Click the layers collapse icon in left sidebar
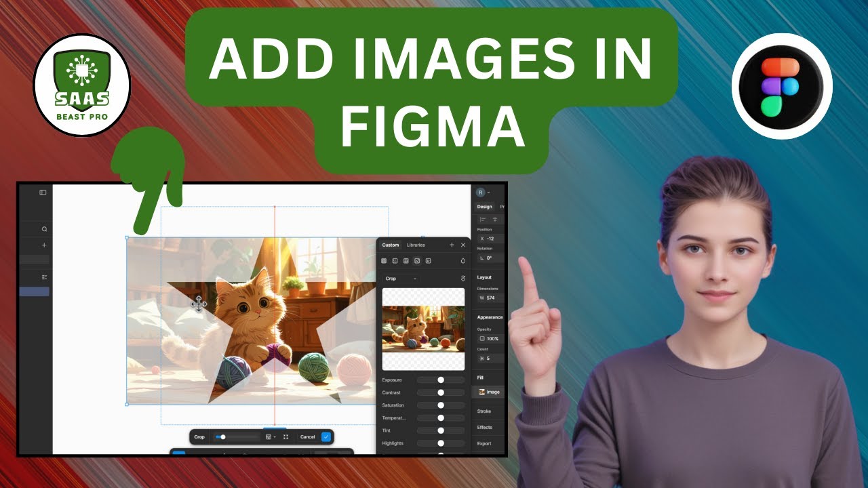The image size is (868, 488). coord(45,277)
